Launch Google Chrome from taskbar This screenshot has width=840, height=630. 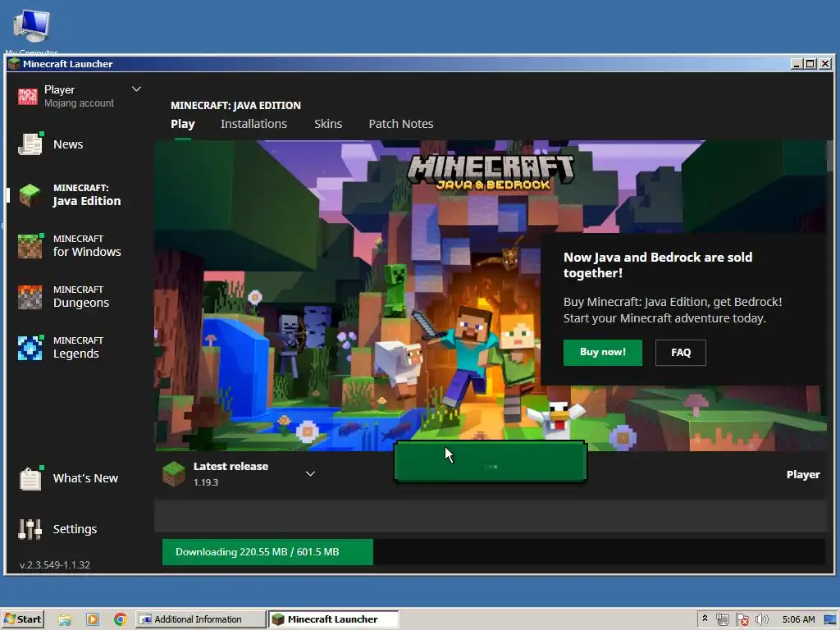(x=120, y=619)
